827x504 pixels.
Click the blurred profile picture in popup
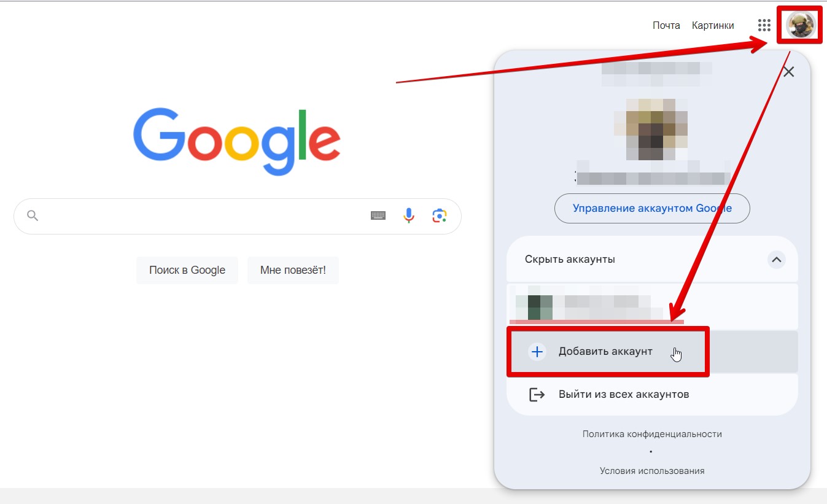[x=651, y=129]
